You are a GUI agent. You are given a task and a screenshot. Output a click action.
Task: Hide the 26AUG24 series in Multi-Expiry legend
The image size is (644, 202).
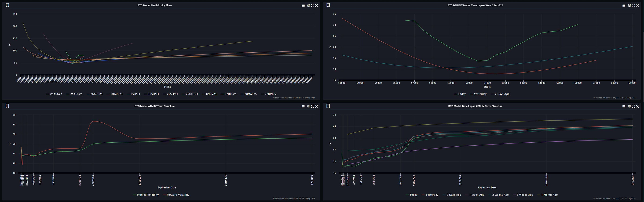click(94, 94)
